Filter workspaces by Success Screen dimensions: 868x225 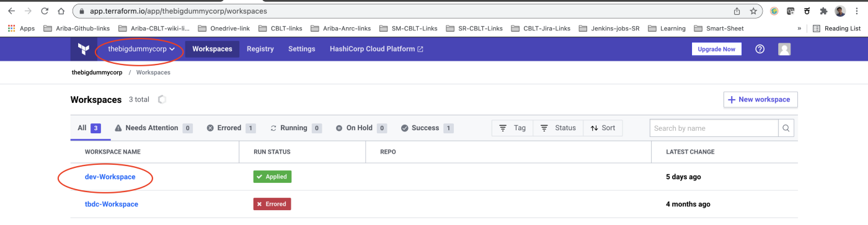tap(427, 128)
